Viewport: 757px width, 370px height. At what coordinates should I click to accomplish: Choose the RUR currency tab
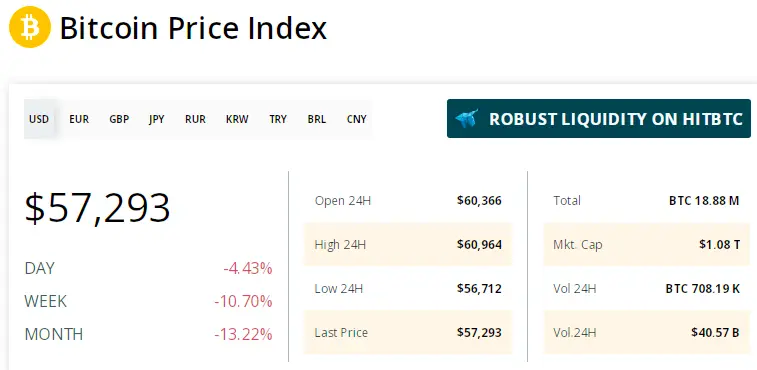[195, 119]
